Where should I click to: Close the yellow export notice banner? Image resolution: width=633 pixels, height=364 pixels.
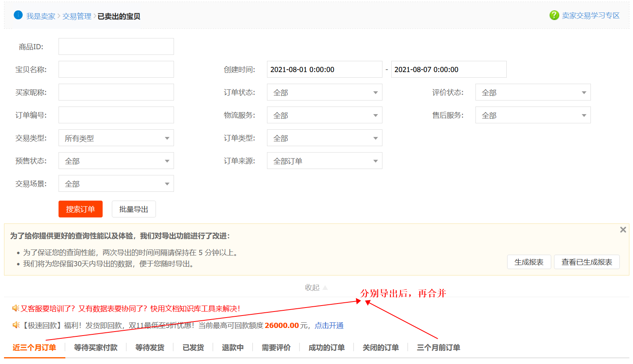623,229
